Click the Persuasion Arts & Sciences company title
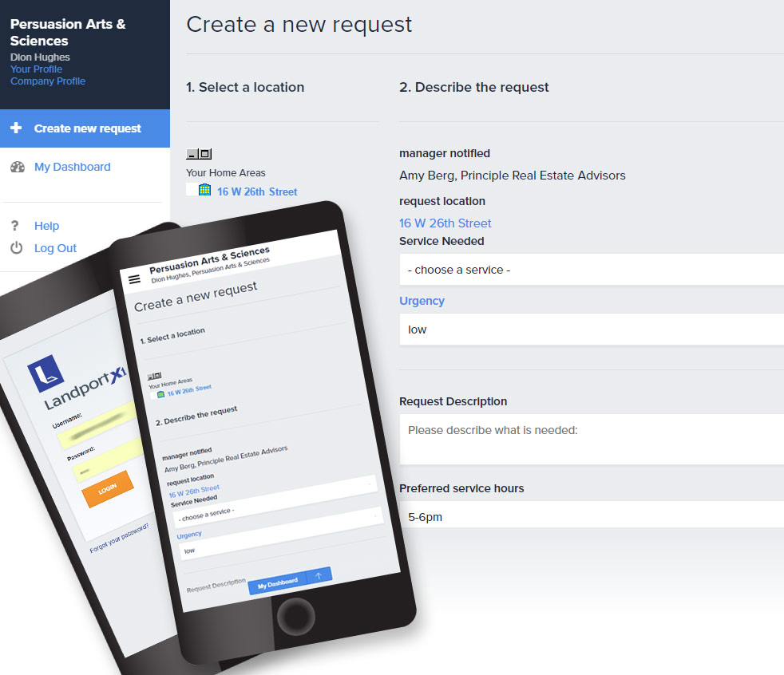784x675 pixels. (x=68, y=32)
